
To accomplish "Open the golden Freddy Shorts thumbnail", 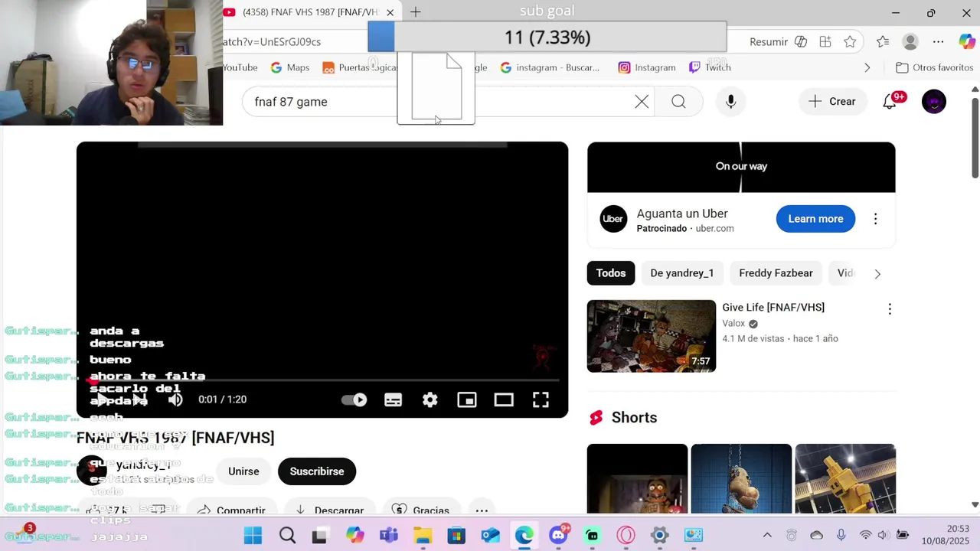I will pyautogui.click(x=845, y=479).
